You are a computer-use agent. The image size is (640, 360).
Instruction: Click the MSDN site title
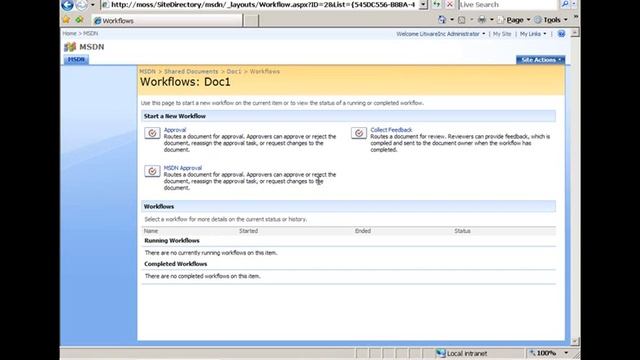(x=92, y=47)
